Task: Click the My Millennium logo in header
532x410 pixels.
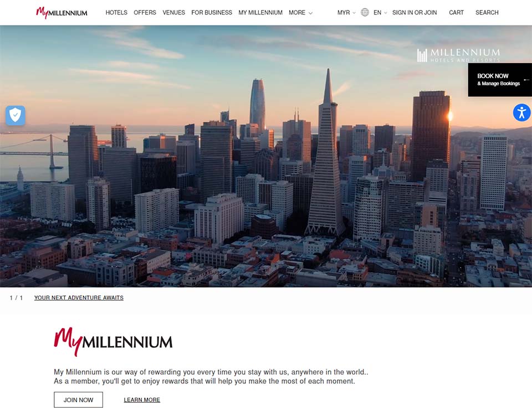Action: tap(62, 13)
